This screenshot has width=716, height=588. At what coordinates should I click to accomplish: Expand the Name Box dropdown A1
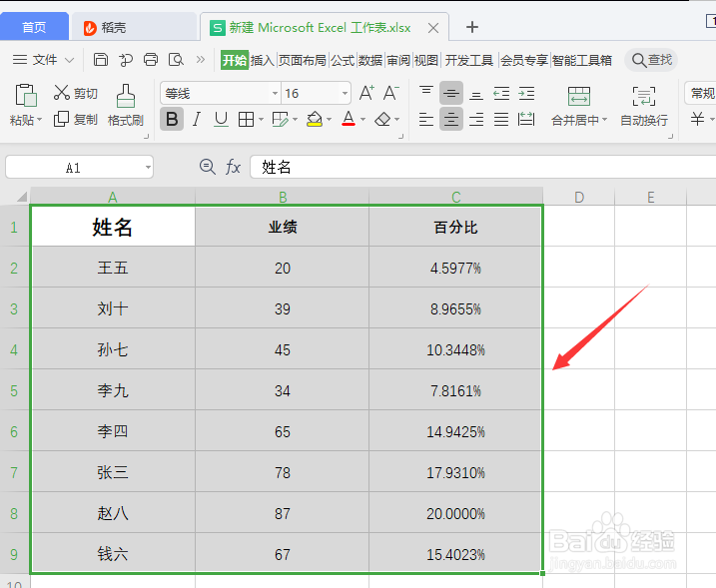148,167
